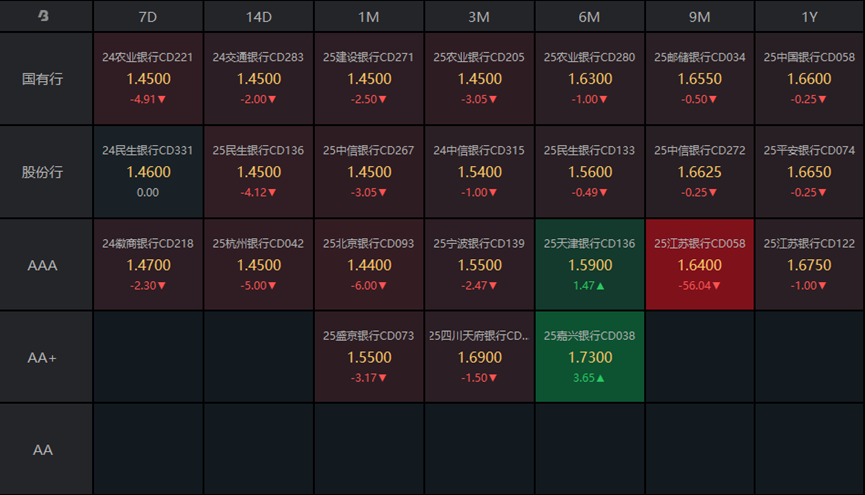Viewport: 865px width, 495px height.
Task: Click the 25平安银行CD074 quote cell
Action: tap(809, 171)
